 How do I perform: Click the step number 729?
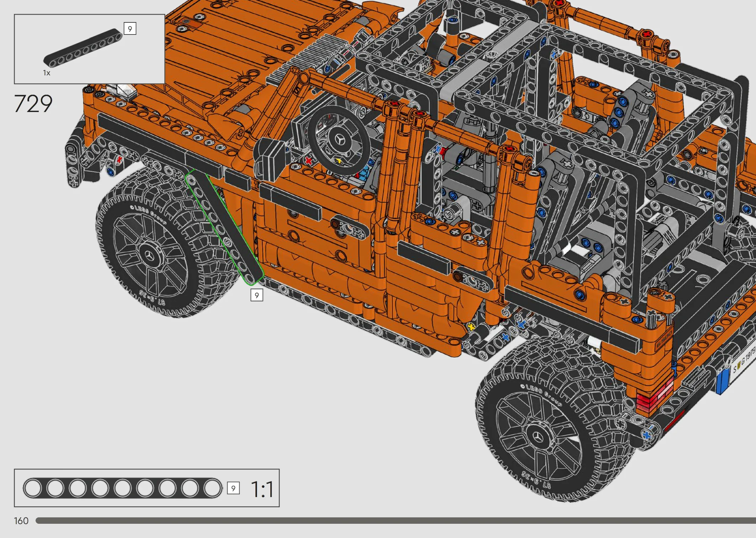pos(33,104)
